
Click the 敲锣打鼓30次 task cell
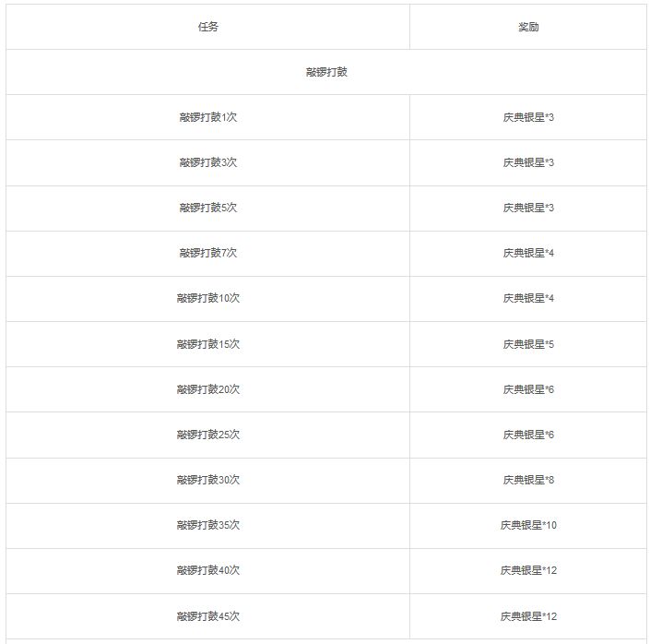click(208, 480)
